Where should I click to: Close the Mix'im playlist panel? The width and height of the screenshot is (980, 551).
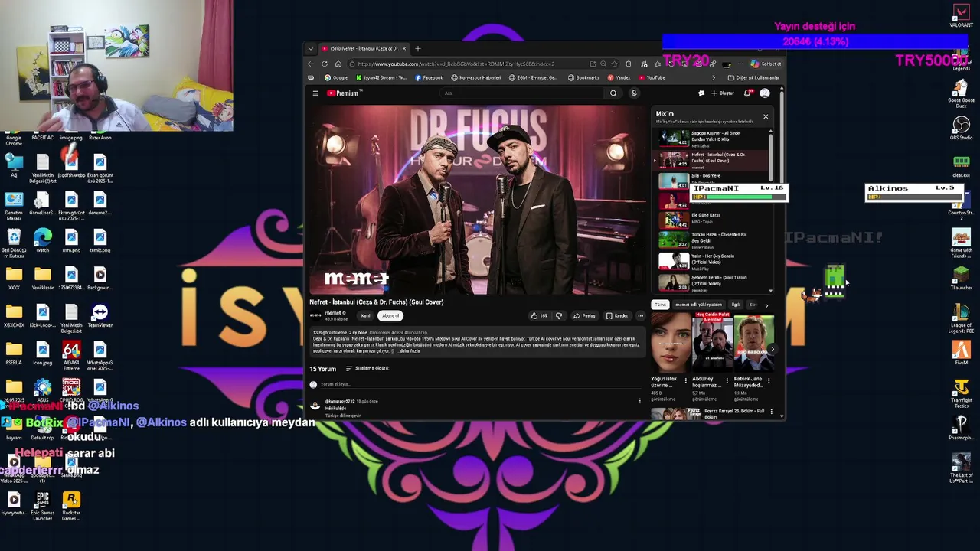point(766,116)
